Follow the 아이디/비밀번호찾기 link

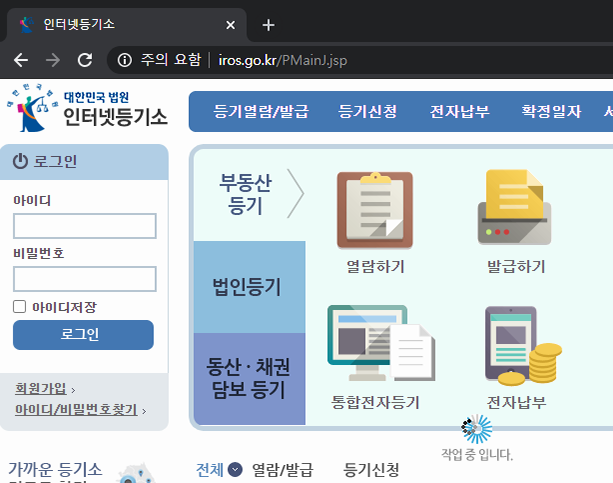tap(76, 409)
